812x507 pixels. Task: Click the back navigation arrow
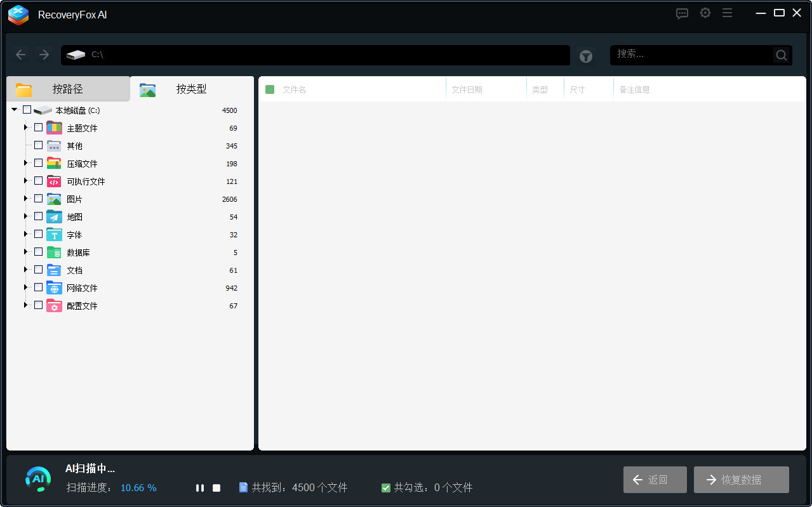click(x=20, y=55)
